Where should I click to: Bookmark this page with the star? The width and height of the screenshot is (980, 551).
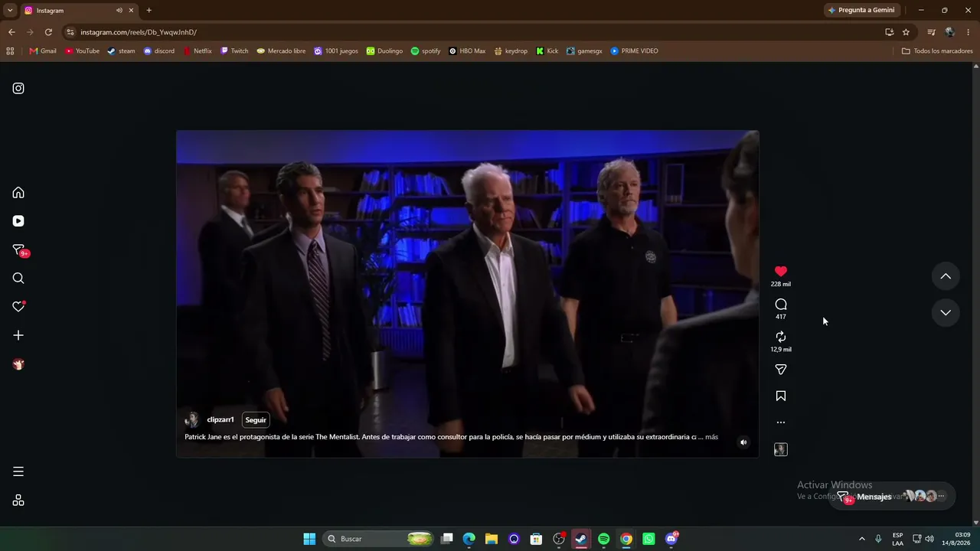(x=906, y=32)
